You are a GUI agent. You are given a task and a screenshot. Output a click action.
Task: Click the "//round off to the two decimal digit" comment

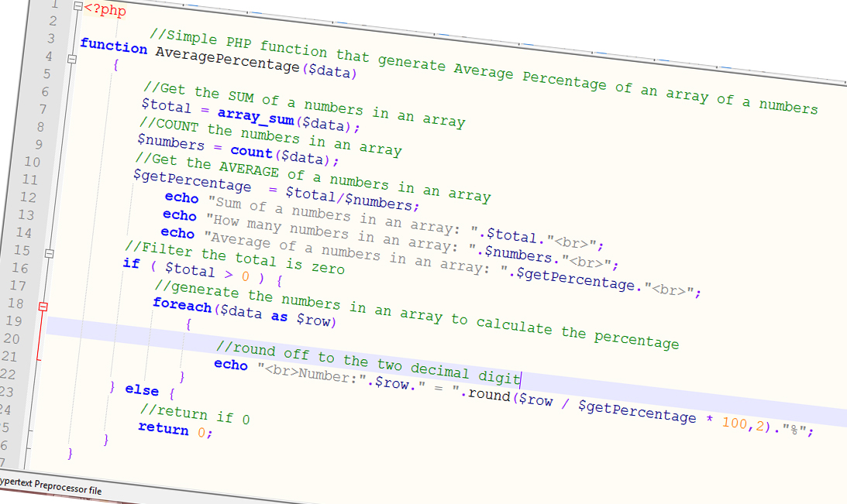367,362
